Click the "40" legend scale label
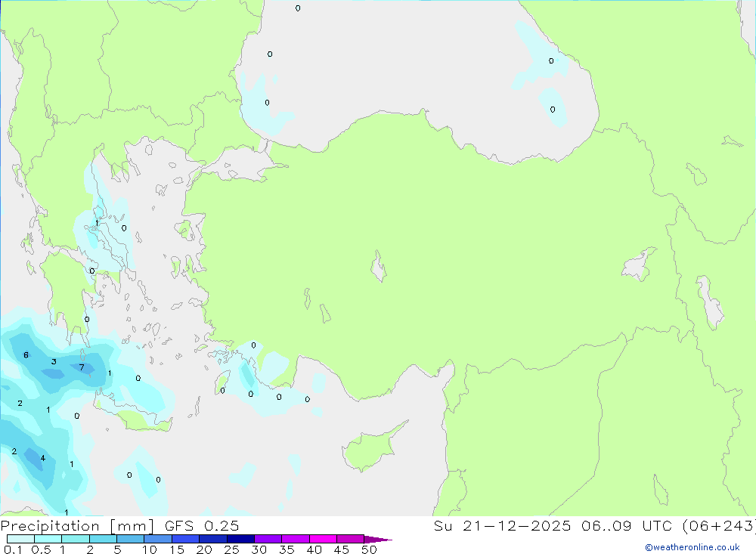 point(314,549)
